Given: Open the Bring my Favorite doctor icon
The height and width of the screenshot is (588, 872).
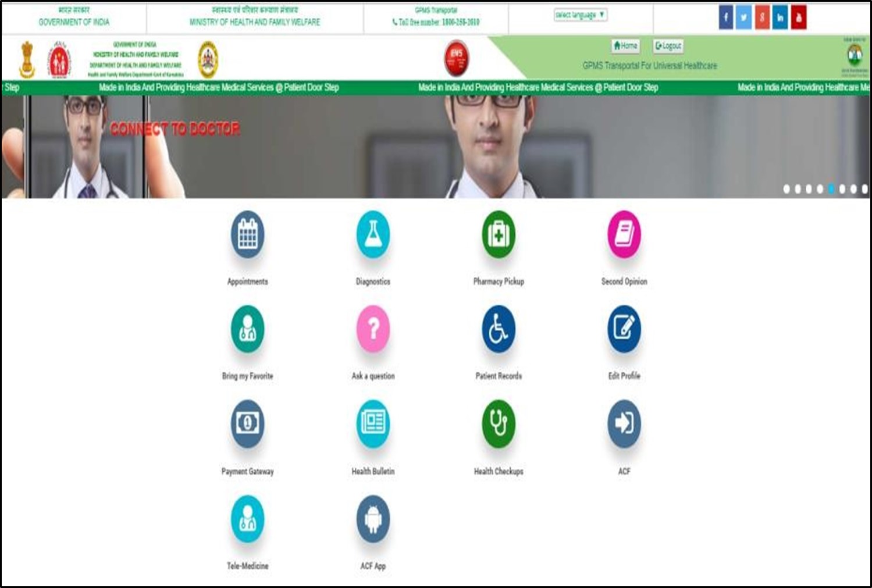Looking at the screenshot, I should 248,329.
